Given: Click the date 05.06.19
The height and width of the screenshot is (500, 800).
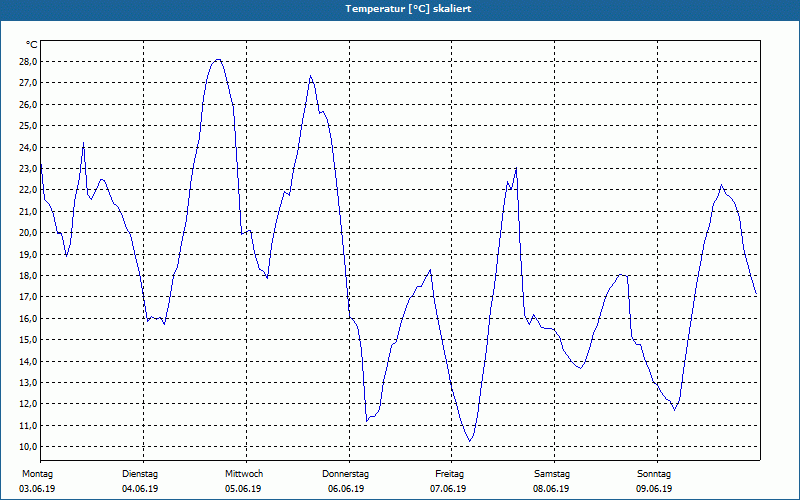Looking at the screenshot, I should click(243, 489).
